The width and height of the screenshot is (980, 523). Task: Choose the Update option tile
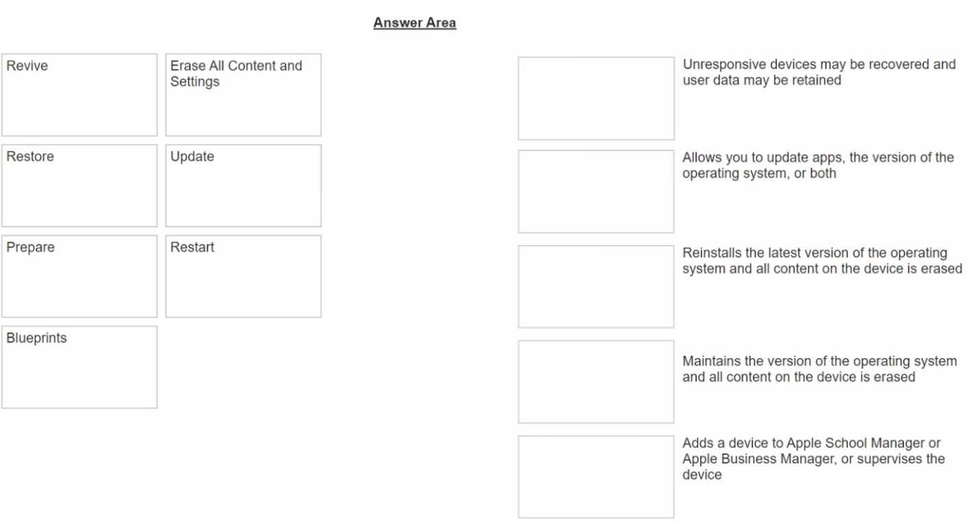(243, 185)
